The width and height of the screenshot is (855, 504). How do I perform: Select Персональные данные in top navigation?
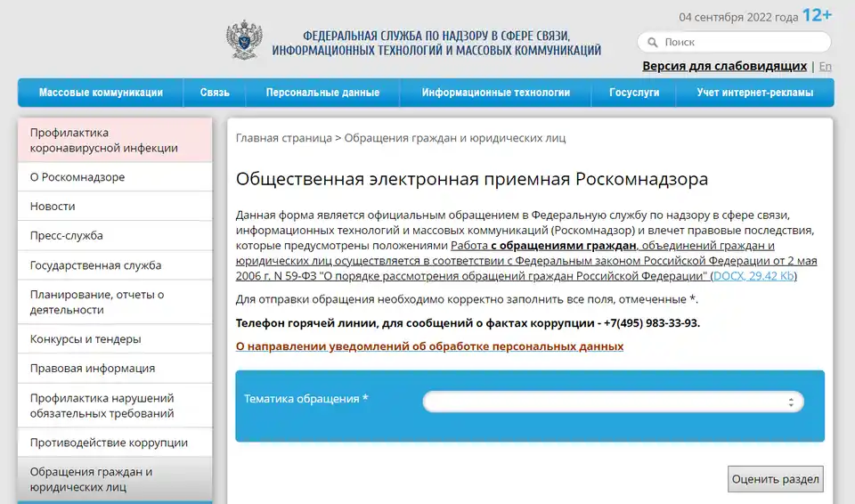click(x=322, y=93)
